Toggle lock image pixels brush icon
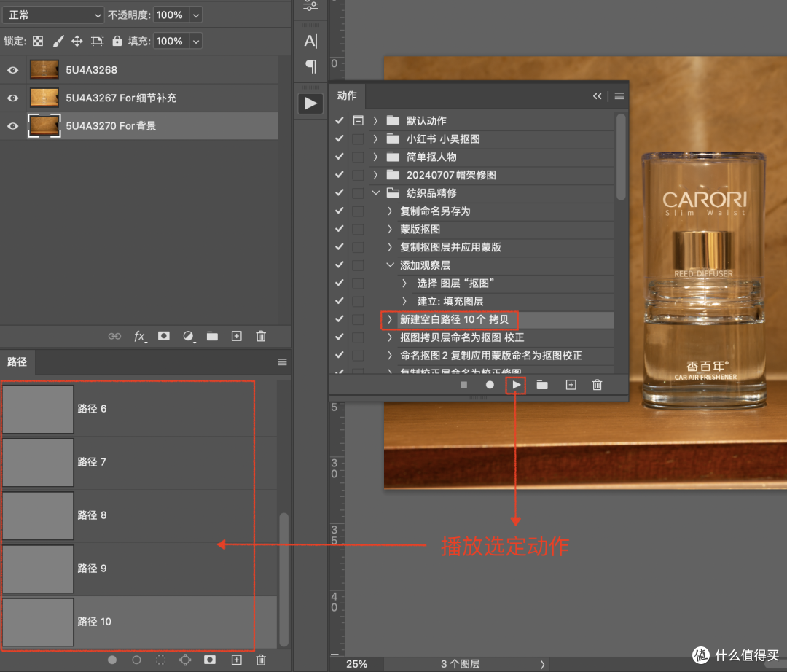 58,41
